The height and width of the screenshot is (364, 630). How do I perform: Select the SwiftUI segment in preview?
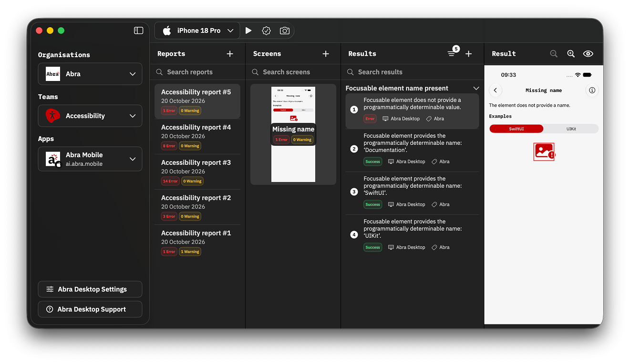[516, 129]
